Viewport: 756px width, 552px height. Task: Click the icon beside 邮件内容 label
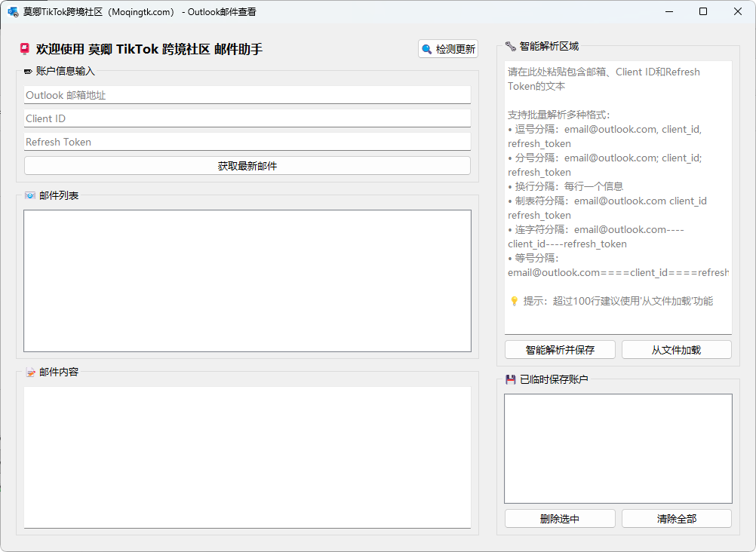coord(30,372)
